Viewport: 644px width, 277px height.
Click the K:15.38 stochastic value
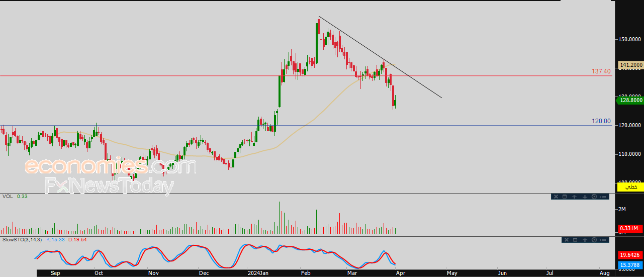coord(56,240)
